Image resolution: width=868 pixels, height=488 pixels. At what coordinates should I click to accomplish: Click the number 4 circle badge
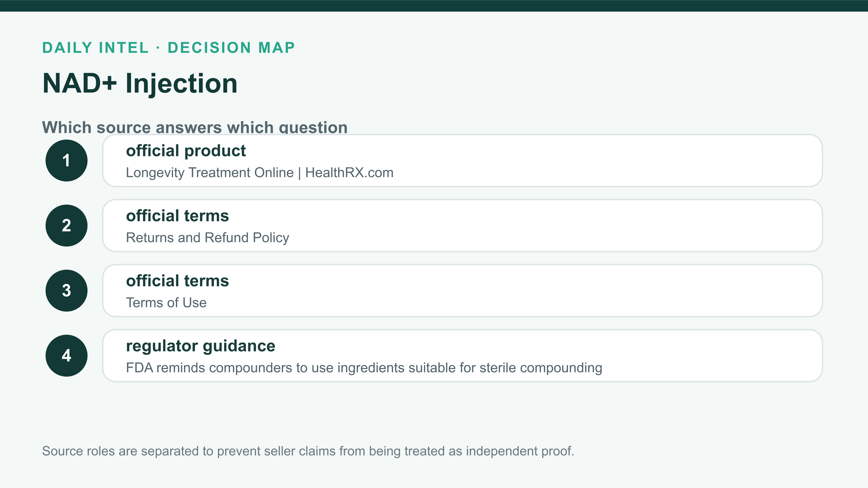[x=66, y=356]
